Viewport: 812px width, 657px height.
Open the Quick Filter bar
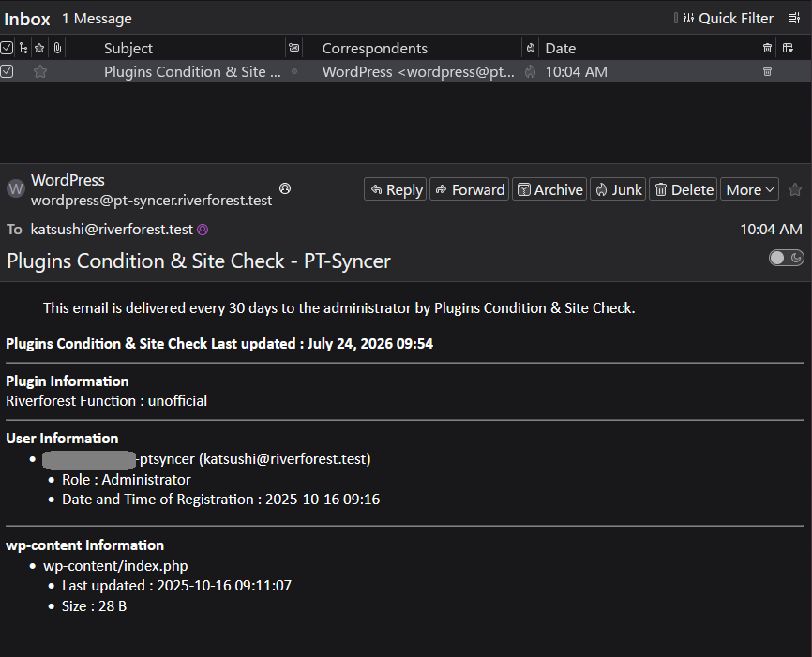pos(728,19)
